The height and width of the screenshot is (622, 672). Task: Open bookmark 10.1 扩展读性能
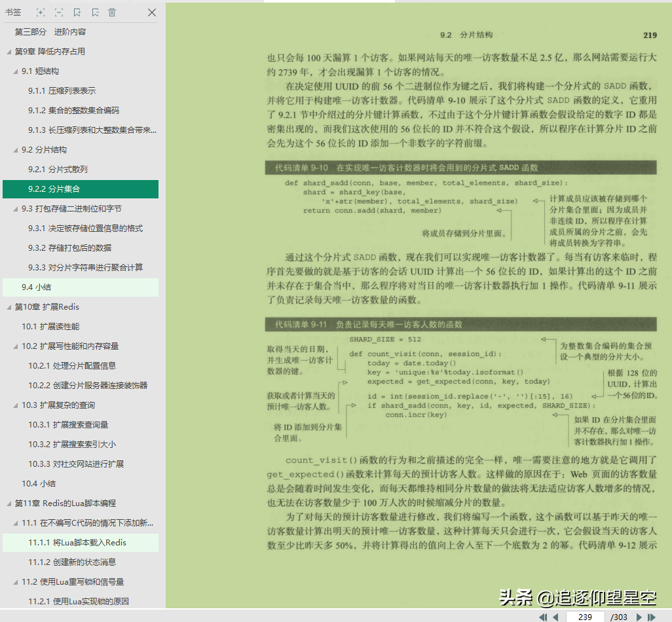[50, 327]
